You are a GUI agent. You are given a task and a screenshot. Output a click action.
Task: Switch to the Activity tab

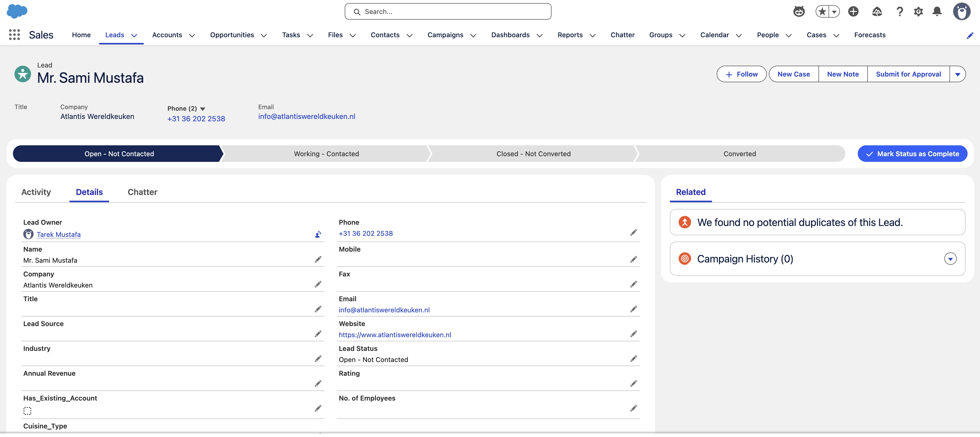tap(36, 192)
